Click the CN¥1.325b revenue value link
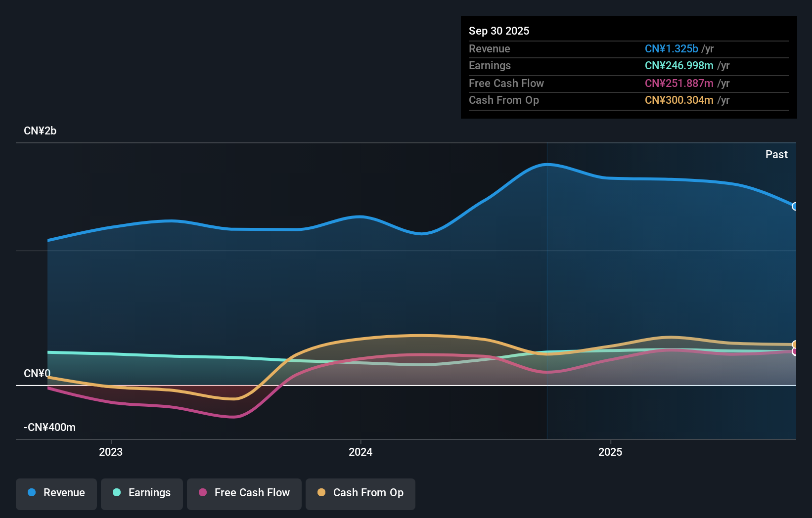Screen dimensions: 812x518 (x=671, y=48)
